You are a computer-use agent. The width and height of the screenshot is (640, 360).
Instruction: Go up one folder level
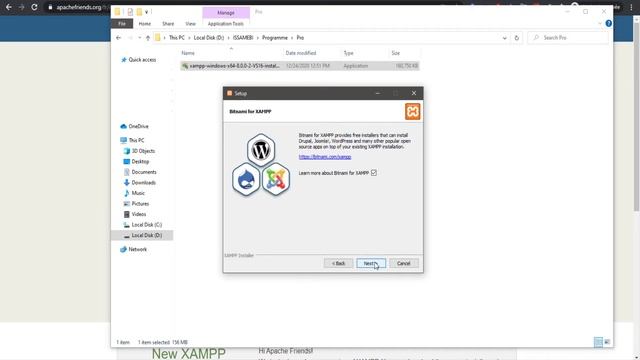pyautogui.click(x=148, y=38)
